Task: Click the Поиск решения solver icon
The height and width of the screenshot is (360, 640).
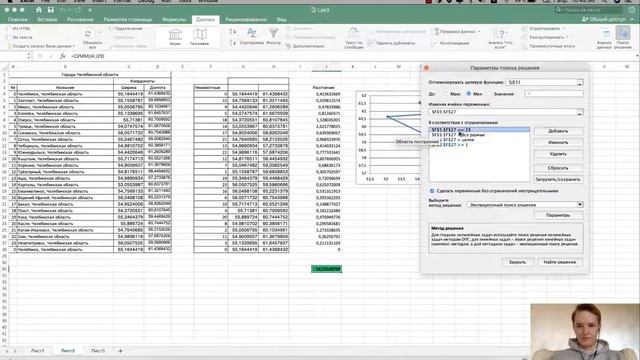Action: click(x=623, y=33)
